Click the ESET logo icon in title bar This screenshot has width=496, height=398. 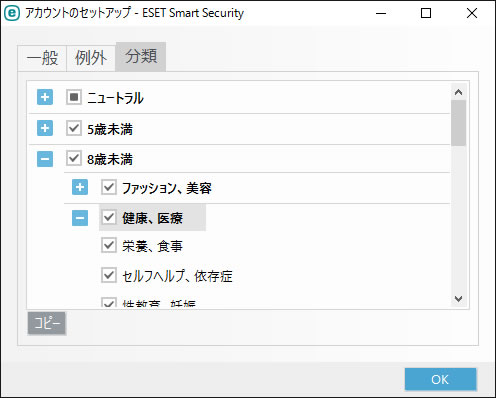pyautogui.click(x=12, y=13)
